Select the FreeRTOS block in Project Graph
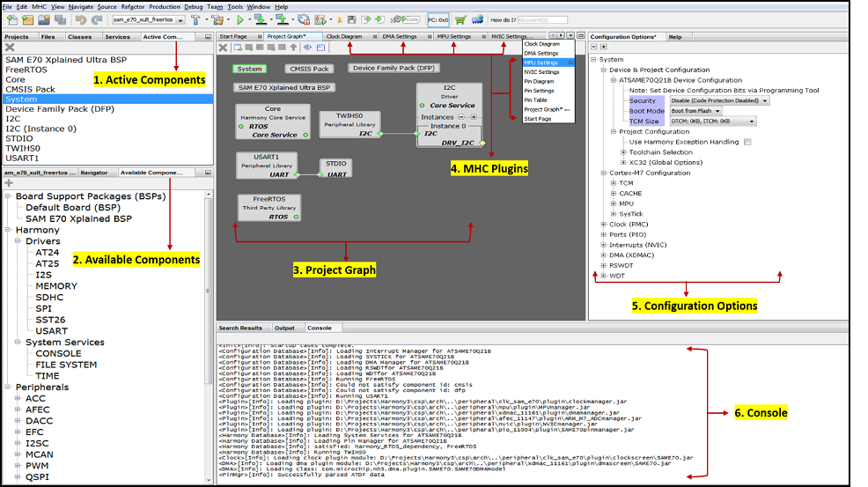 coord(269,208)
